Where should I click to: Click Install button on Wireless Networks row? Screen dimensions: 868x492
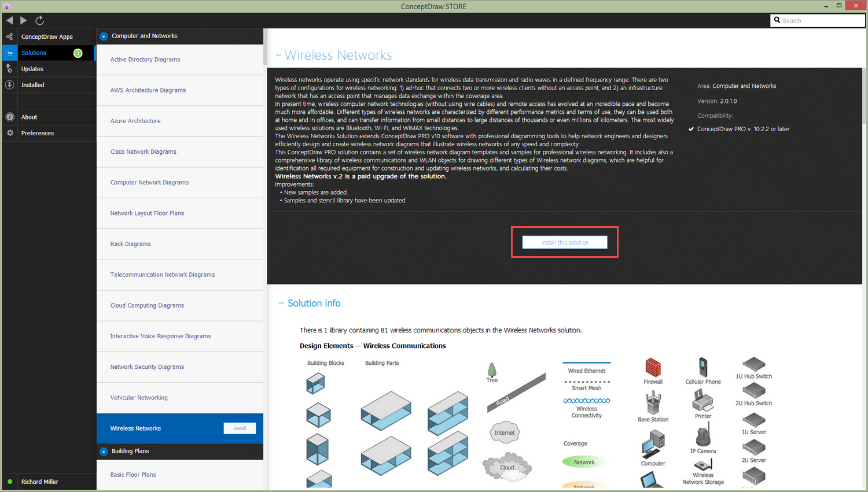point(240,428)
